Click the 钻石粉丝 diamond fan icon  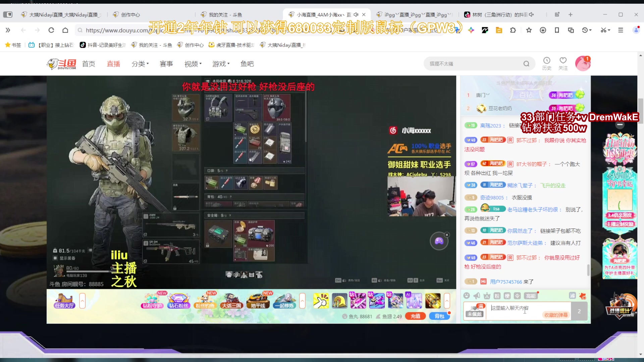[178, 301]
